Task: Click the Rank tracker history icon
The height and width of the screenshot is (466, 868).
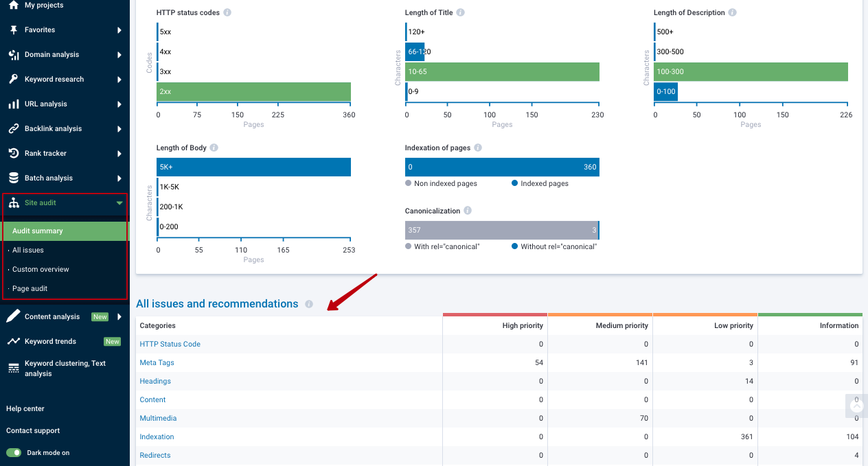Action: point(13,153)
